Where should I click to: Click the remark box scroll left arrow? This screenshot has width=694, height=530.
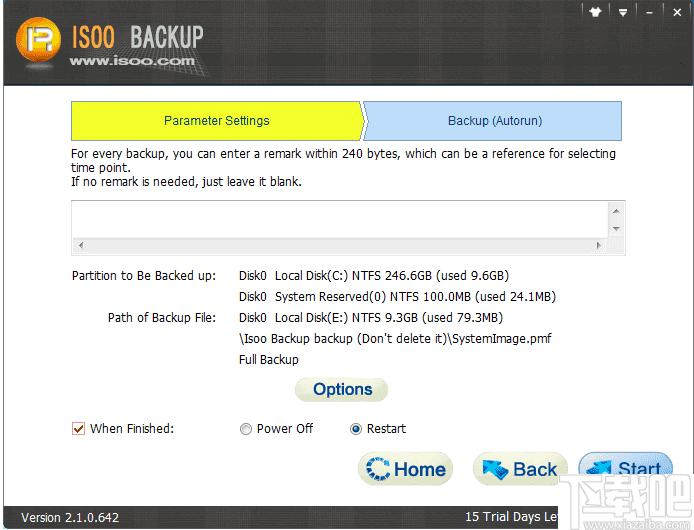[x=81, y=245]
